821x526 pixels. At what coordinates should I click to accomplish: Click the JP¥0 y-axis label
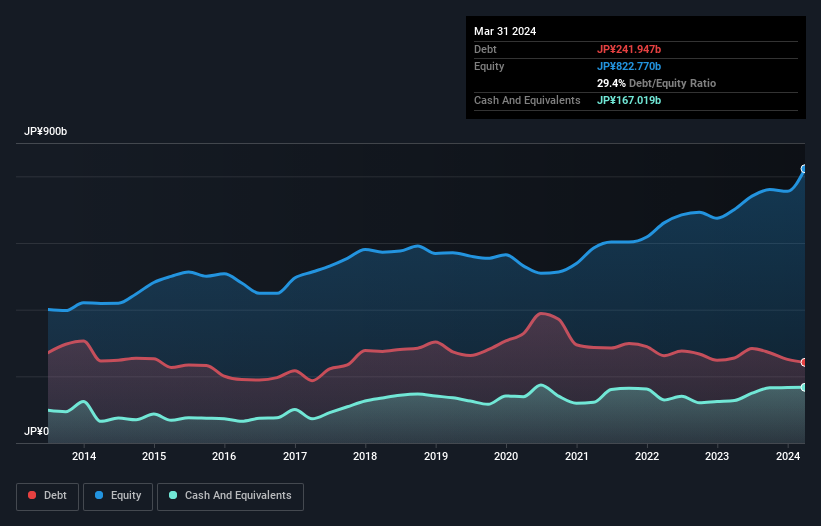tap(36, 431)
